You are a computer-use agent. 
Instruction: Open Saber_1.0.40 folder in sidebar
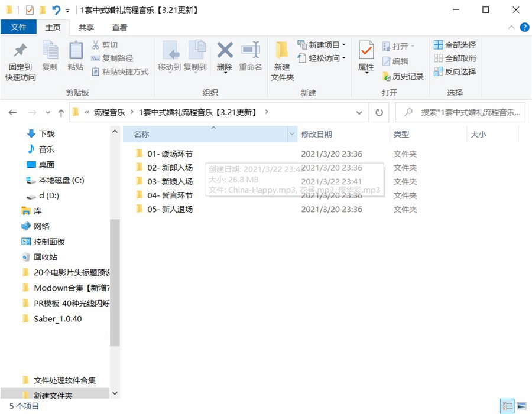52,319
